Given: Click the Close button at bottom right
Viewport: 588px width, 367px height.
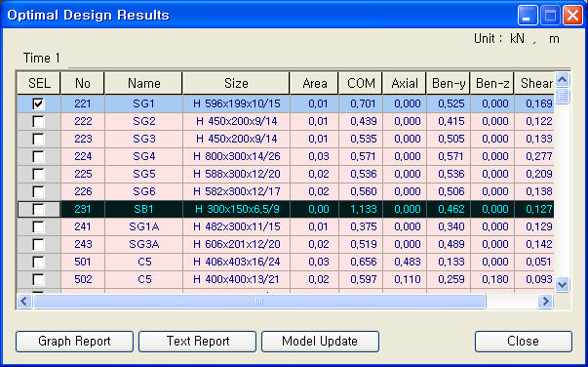Looking at the screenshot, I should coord(523,341).
